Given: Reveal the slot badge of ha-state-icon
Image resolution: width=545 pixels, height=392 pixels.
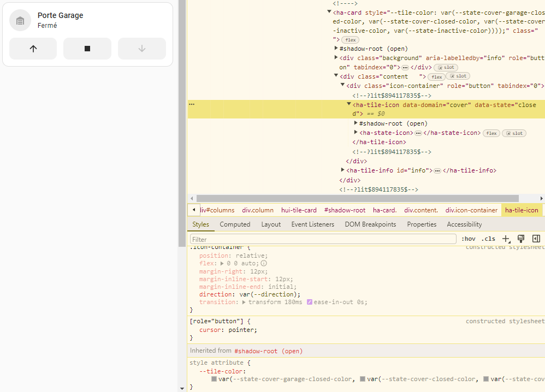Looking at the screenshot, I should pyautogui.click(x=514, y=133).
